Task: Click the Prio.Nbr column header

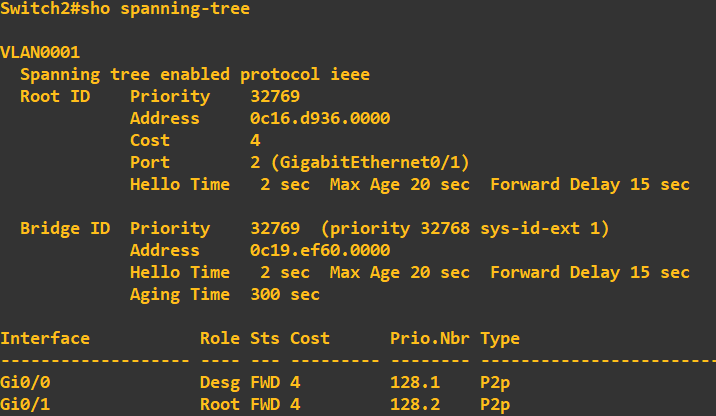Action: (x=430, y=338)
